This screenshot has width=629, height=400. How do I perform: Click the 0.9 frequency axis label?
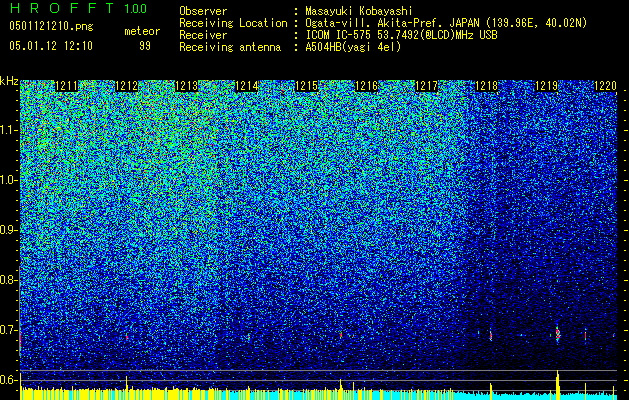click(x=8, y=230)
